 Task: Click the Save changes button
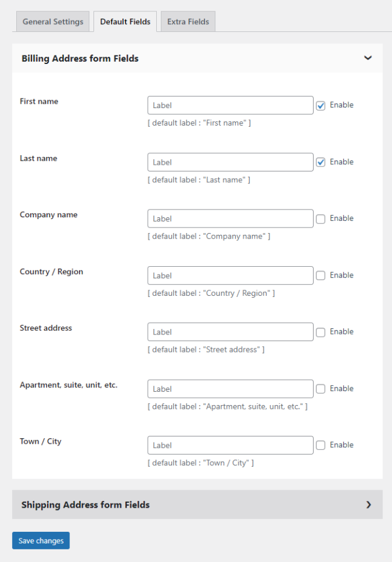(41, 541)
